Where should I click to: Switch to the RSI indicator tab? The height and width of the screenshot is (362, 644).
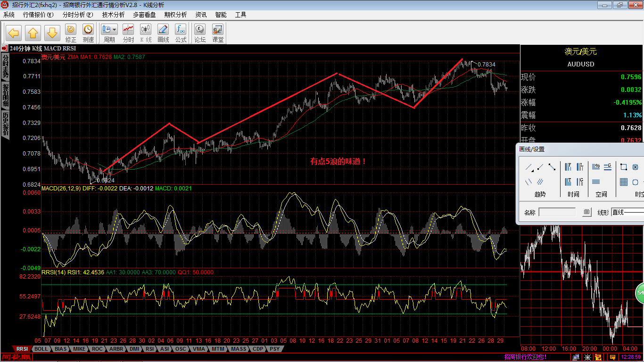[150, 349]
